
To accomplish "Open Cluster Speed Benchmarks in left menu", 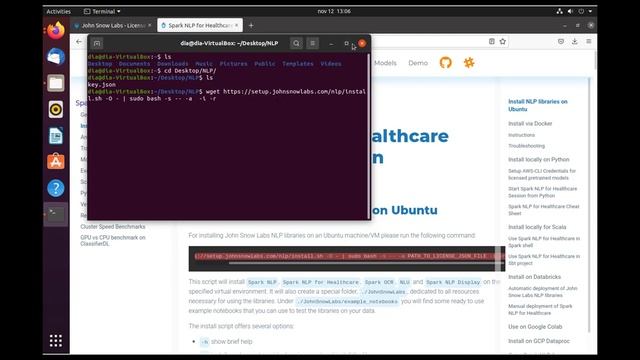I will click(113, 227).
